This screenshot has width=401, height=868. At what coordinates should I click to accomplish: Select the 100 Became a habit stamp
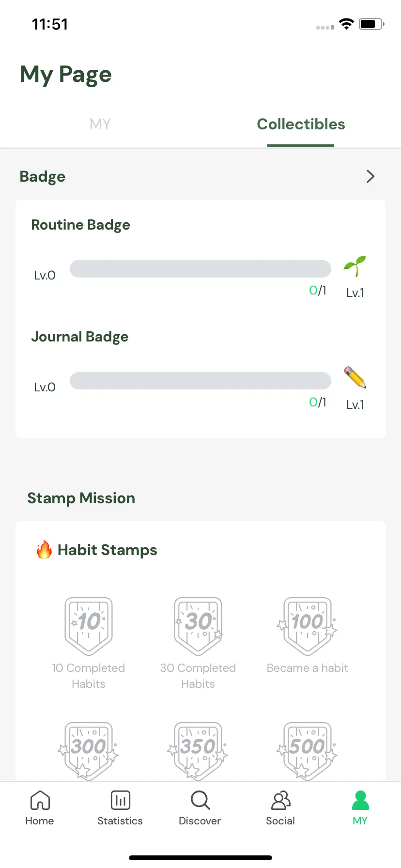click(x=307, y=626)
